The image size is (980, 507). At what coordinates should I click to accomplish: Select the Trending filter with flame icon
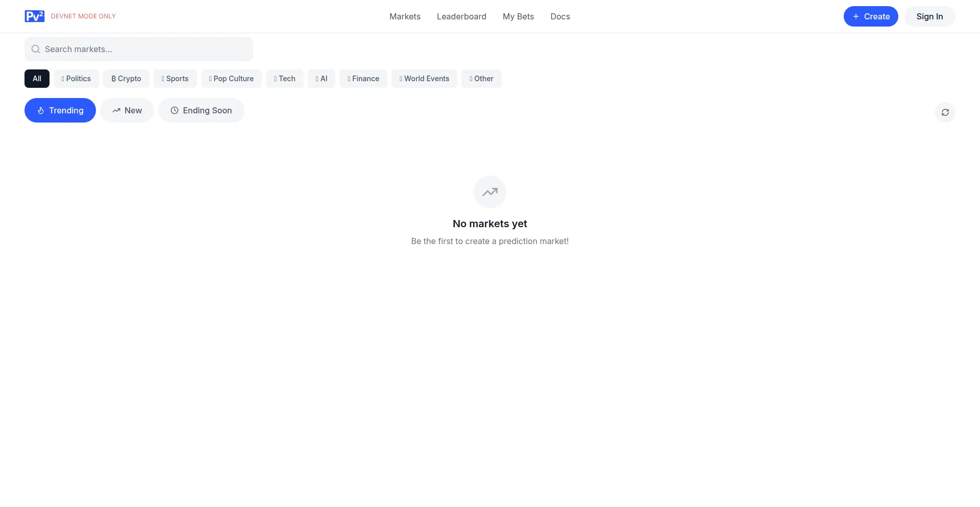point(60,110)
